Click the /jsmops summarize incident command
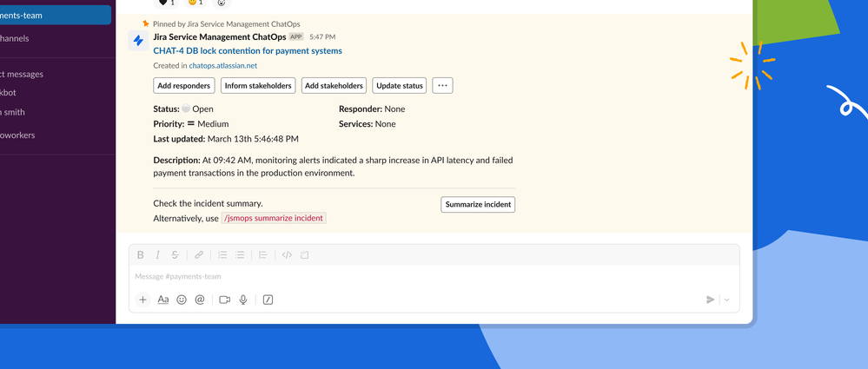Screen dimensions: 868x369 click(274, 218)
